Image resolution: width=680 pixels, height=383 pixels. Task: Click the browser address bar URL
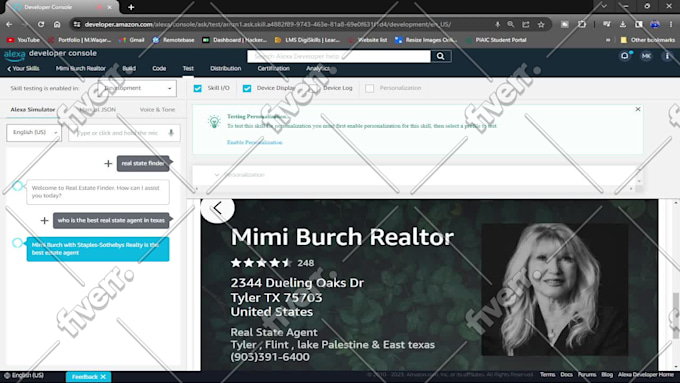(x=268, y=25)
